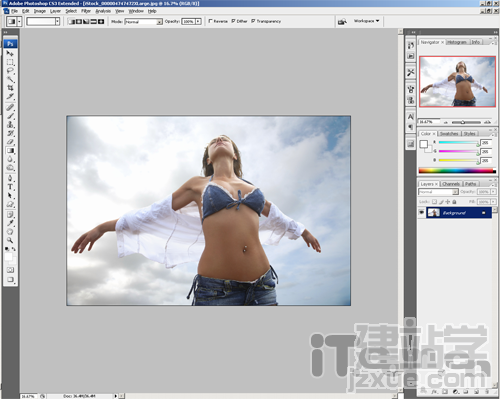Open History panel from collapsed dock
The height and width of the screenshot is (399, 500).
click(411, 46)
